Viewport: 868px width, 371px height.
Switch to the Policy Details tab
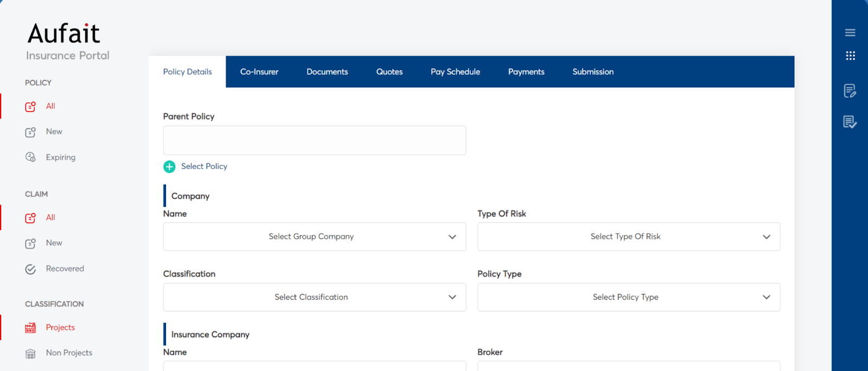[188, 72]
